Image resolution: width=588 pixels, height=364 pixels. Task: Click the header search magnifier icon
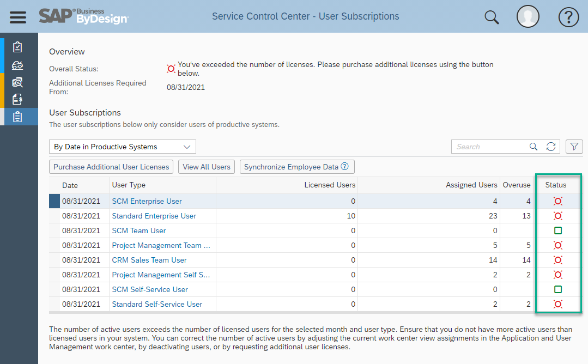[x=491, y=17]
